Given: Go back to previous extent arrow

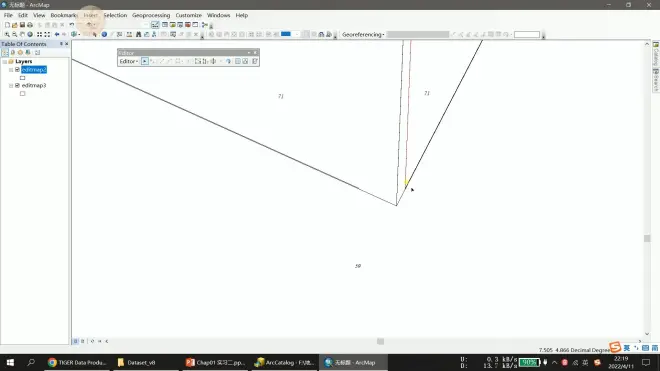Looking at the screenshot, I should (57, 35).
